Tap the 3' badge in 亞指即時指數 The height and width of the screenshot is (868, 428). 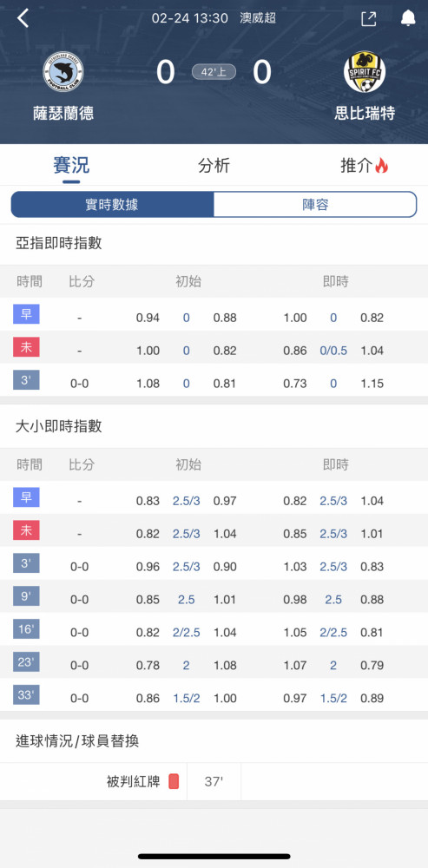[26, 380]
